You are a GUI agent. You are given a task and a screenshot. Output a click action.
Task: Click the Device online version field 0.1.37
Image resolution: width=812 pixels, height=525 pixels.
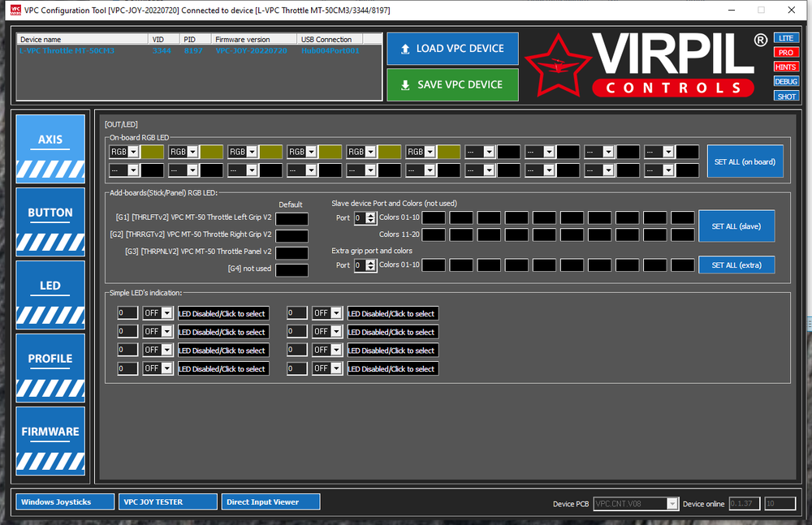(x=744, y=503)
